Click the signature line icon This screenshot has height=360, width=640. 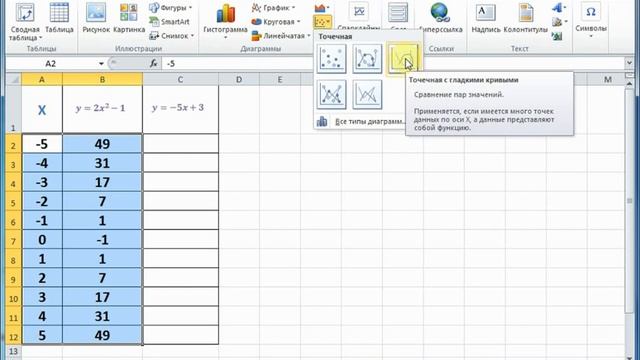tap(558, 22)
